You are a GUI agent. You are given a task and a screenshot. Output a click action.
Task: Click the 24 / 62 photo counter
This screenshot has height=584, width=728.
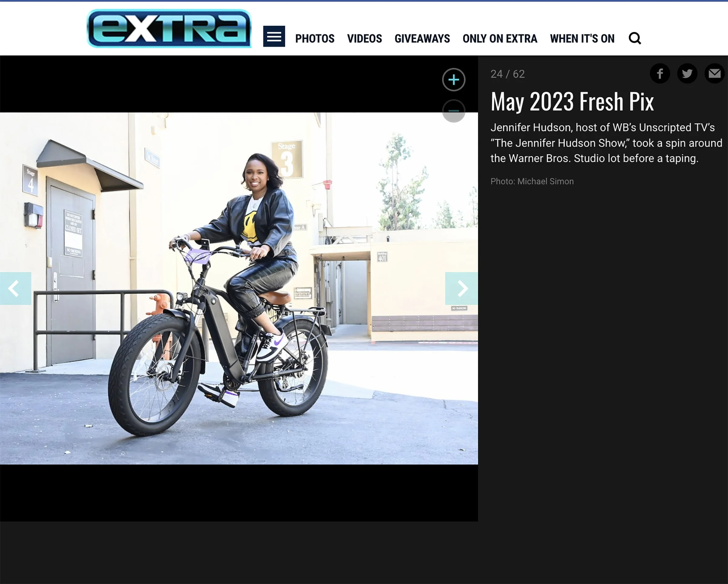[507, 74]
